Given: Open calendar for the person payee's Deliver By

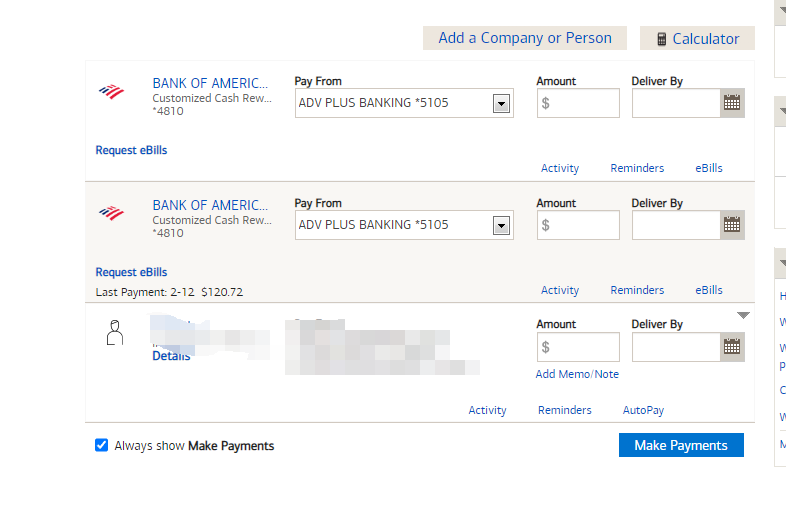Looking at the screenshot, I should point(732,347).
